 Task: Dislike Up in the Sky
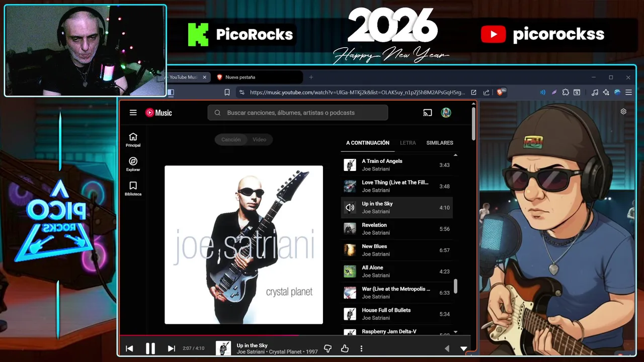point(328,348)
